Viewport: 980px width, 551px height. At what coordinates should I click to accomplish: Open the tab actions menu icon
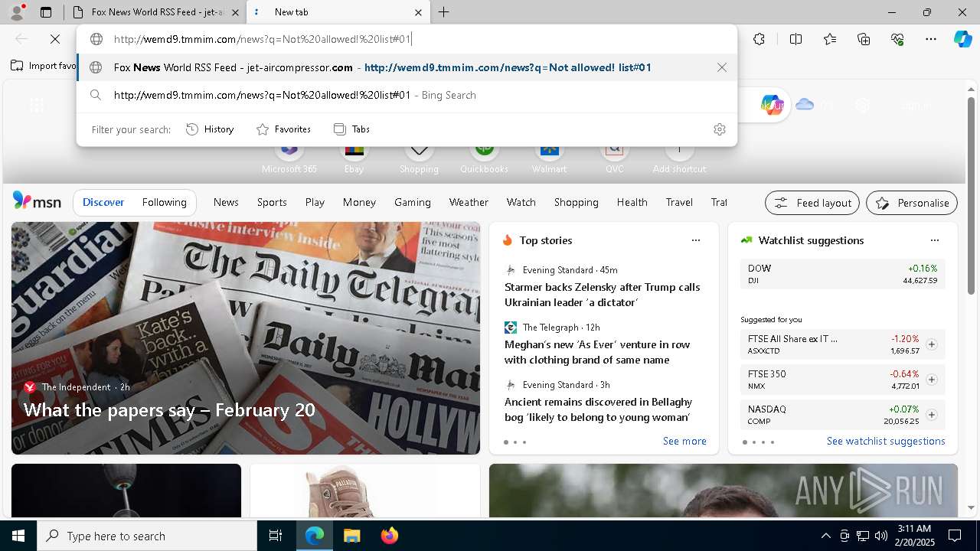click(46, 12)
